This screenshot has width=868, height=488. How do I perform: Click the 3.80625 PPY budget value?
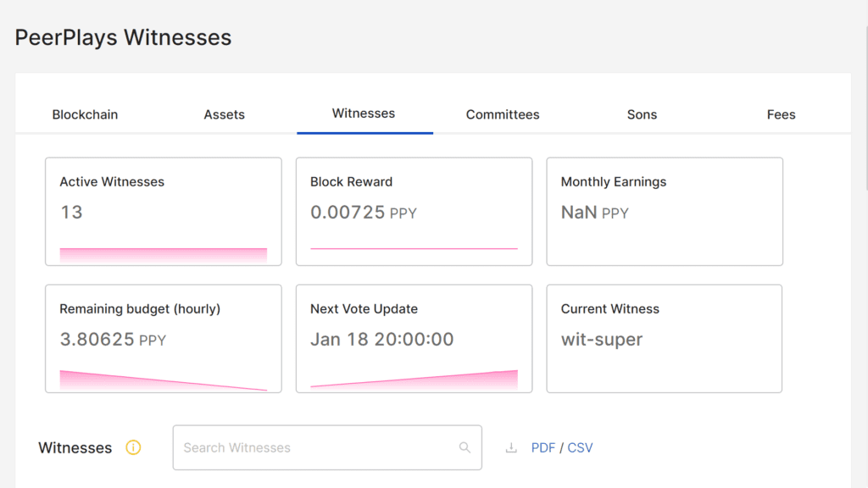point(113,339)
